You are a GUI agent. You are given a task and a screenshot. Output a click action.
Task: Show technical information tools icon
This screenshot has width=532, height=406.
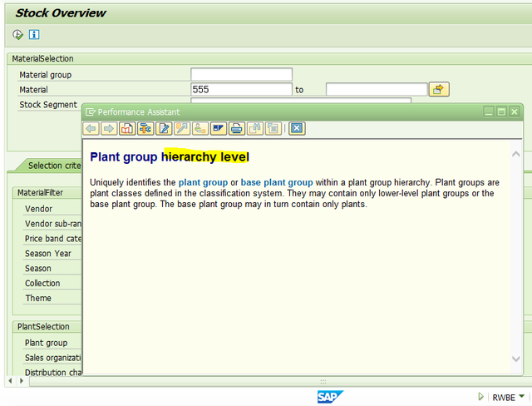[x=145, y=129]
